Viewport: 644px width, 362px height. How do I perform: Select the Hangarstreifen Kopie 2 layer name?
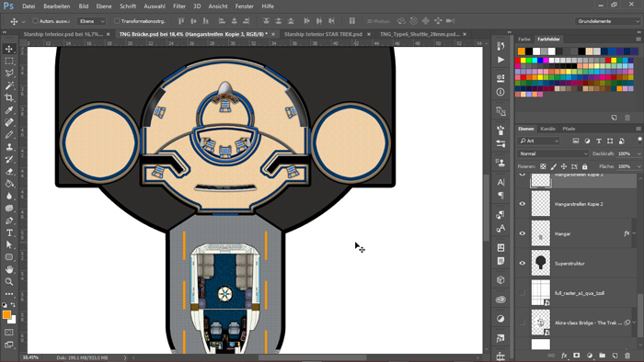(579, 204)
